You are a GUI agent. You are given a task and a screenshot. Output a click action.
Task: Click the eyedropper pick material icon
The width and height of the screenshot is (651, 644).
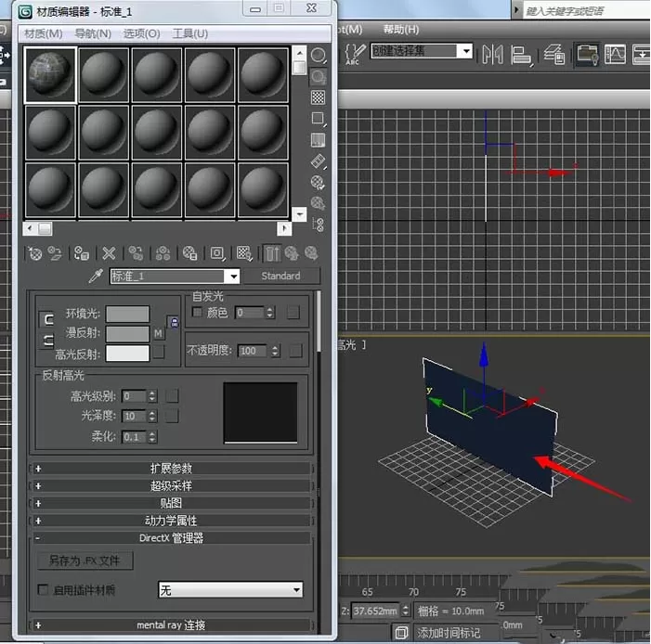[96, 276]
